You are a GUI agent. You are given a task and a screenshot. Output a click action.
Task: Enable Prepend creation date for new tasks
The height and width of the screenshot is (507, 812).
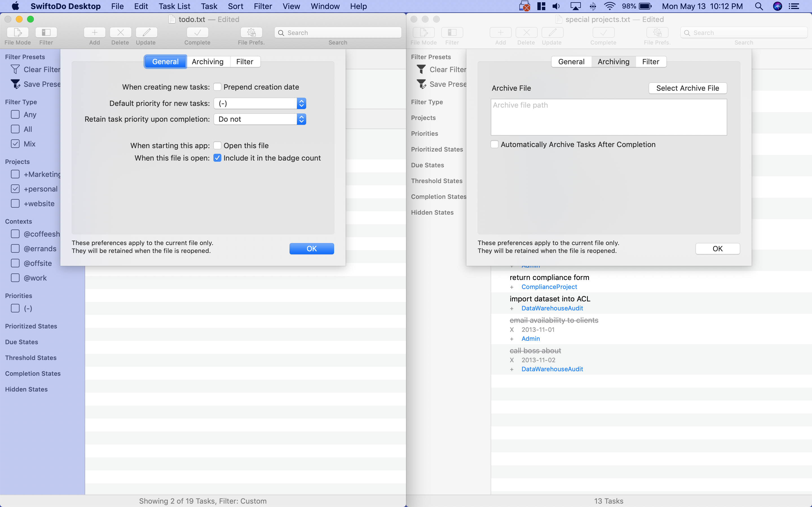(x=218, y=87)
